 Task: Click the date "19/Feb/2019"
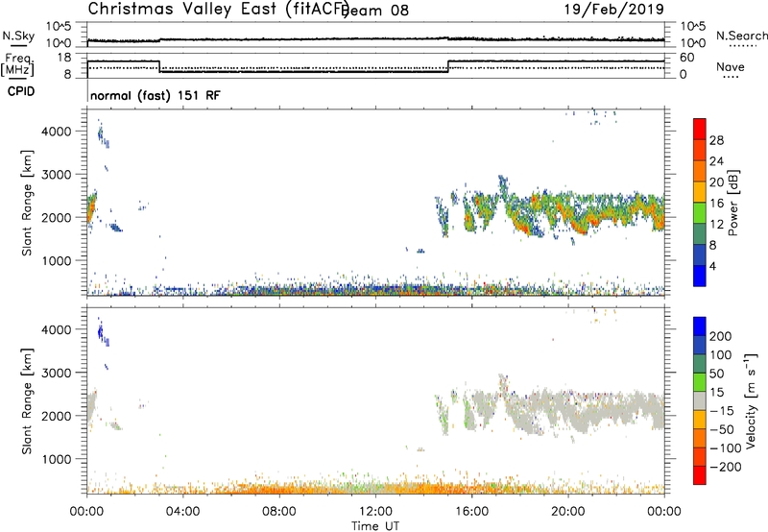pos(614,9)
